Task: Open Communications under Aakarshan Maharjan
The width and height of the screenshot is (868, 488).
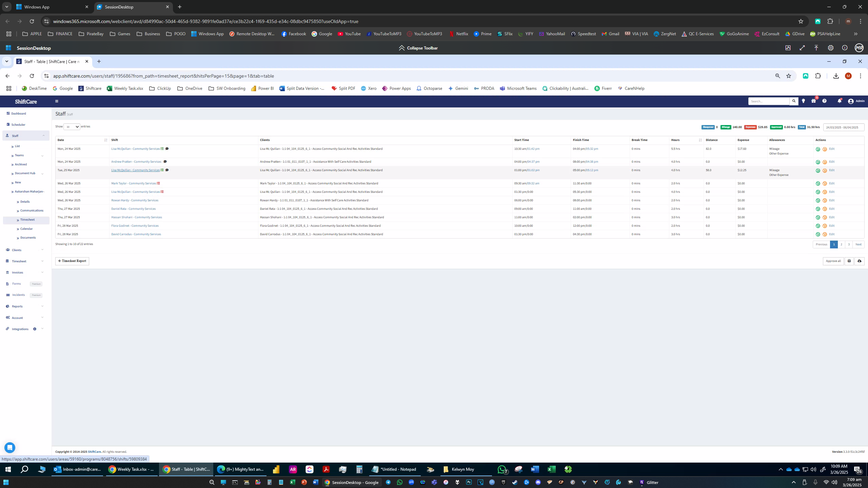Action: tap(32, 210)
